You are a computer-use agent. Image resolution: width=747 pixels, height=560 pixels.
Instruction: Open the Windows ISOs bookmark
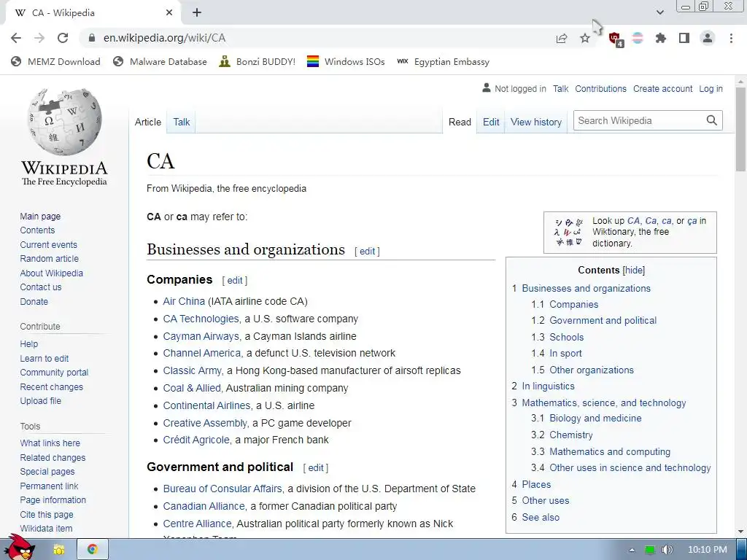[346, 61]
